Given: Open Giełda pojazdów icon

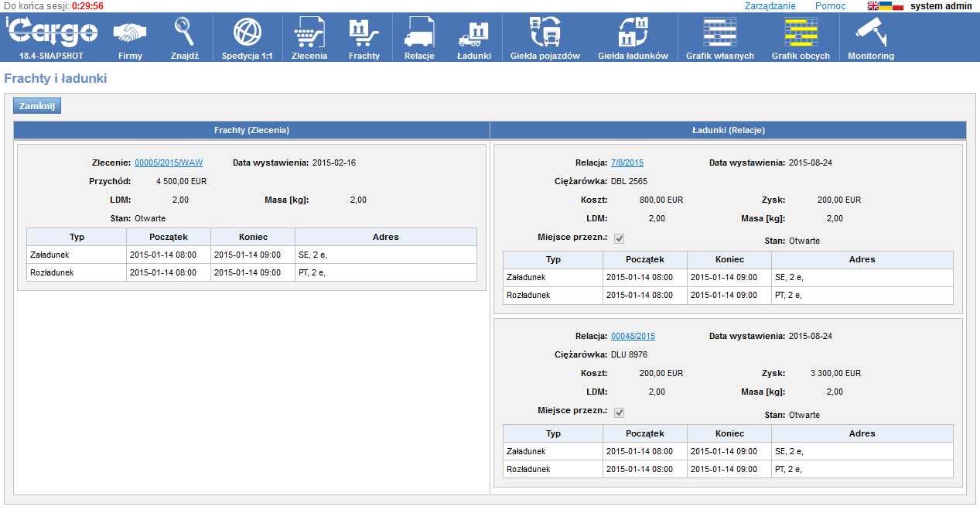Looking at the screenshot, I should [545, 33].
